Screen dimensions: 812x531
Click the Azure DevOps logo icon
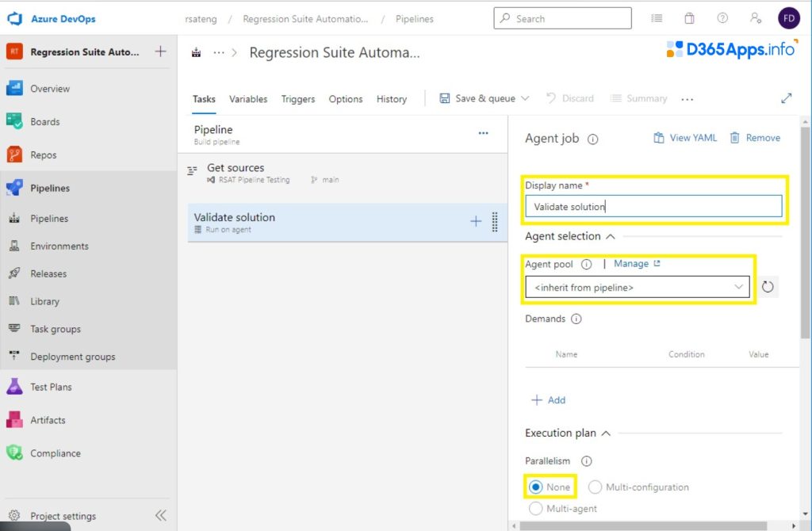(14, 19)
